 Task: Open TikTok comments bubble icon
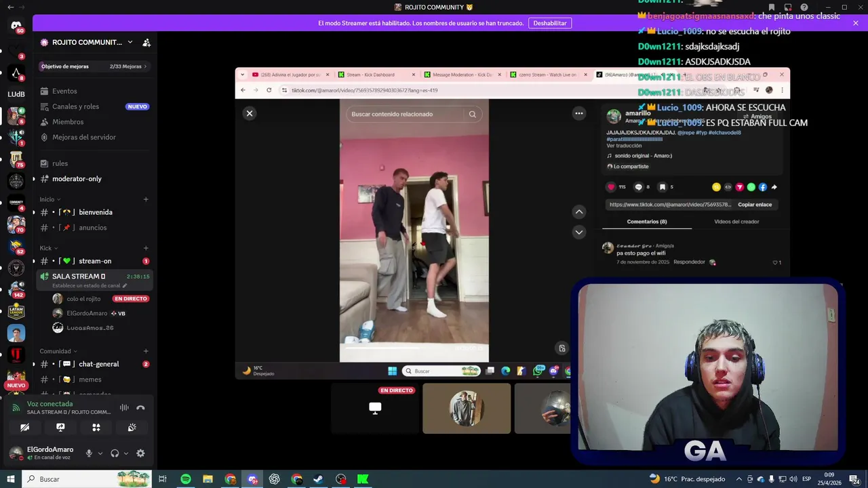point(638,187)
